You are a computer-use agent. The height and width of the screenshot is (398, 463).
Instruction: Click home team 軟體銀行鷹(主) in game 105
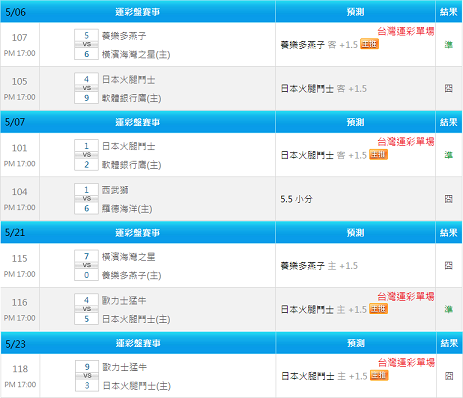pyautogui.click(x=131, y=98)
